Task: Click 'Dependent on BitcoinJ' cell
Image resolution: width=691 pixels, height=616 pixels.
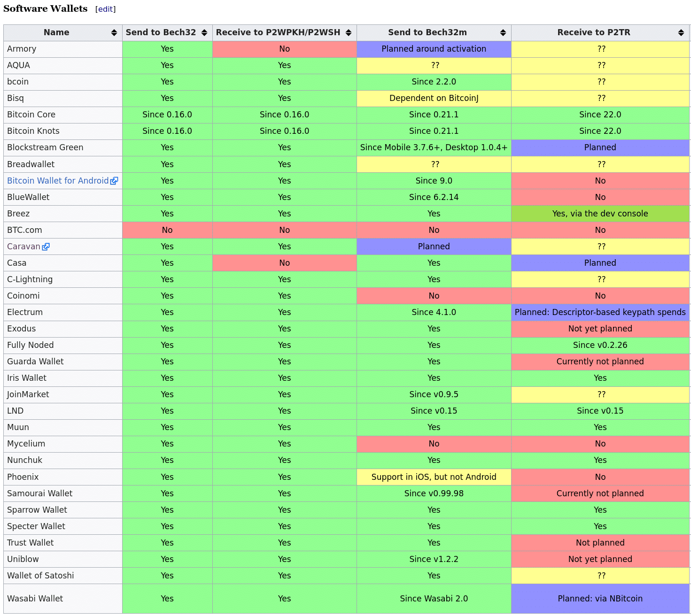Action: 434,98
